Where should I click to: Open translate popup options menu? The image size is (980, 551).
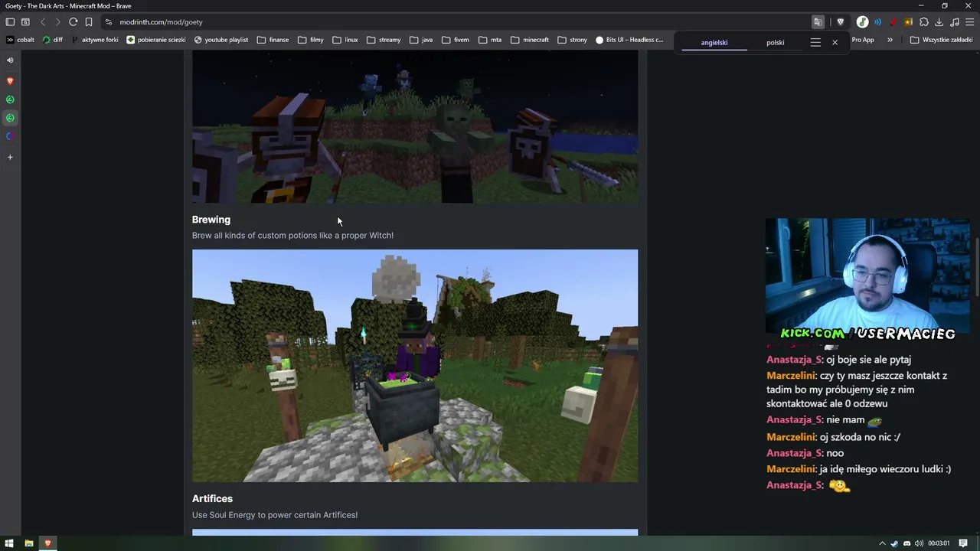coord(815,43)
